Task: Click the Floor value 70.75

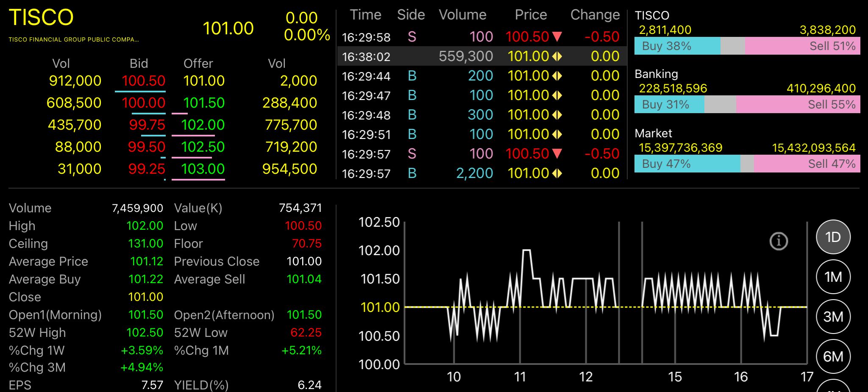Action: point(306,244)
